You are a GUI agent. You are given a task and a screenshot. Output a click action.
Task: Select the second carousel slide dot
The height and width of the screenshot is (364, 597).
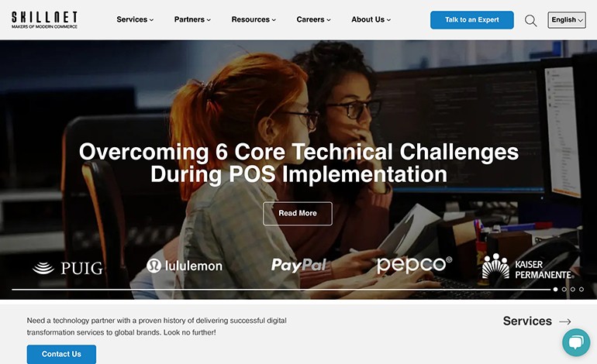coord(564,290)
